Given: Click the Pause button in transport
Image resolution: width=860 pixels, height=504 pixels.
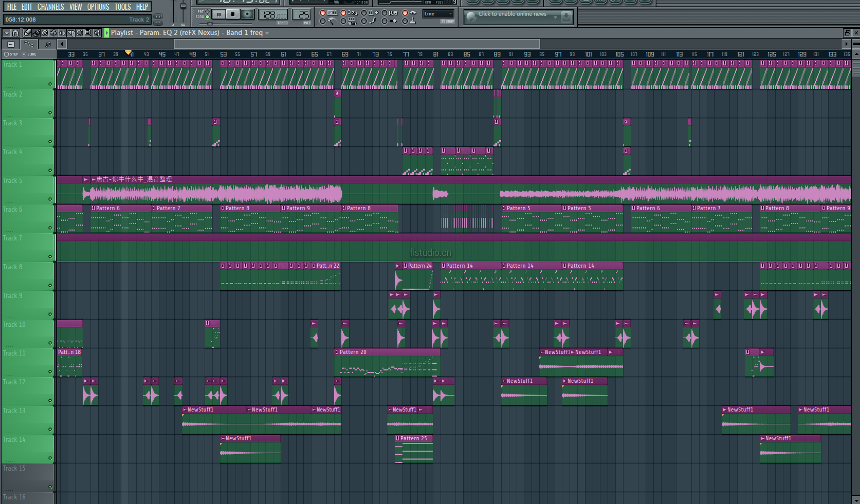Looking at the screenshot, I should point(219,14).
